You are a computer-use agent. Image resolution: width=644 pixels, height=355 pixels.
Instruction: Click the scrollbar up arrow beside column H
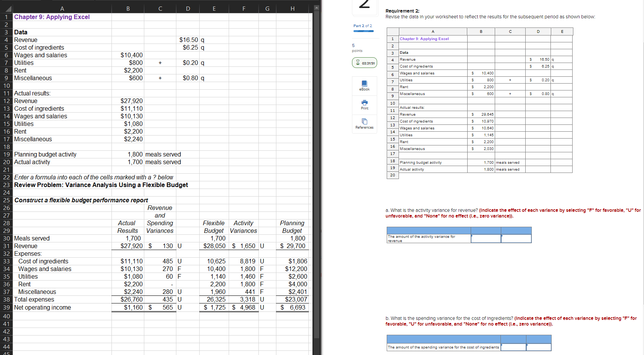[x=316, y=7]
